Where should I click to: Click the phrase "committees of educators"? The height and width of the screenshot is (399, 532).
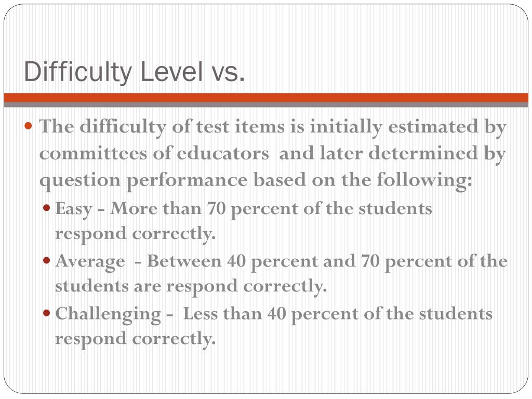pyautogui.click(x=154, y=154)
